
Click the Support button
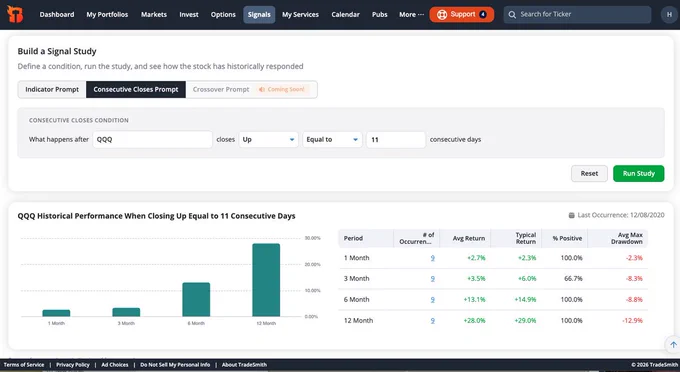click(x=461, y=14)
